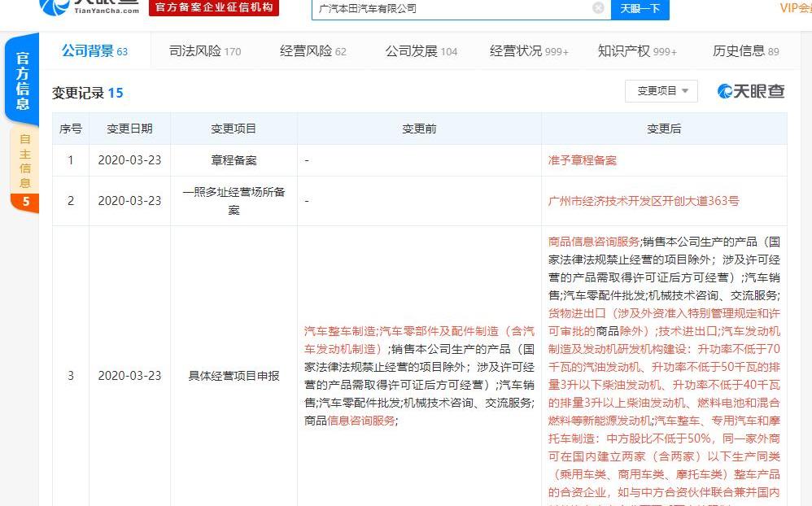Click the 准予章程备案 text
The image size is (812, 506).
(x=583, y=160)
